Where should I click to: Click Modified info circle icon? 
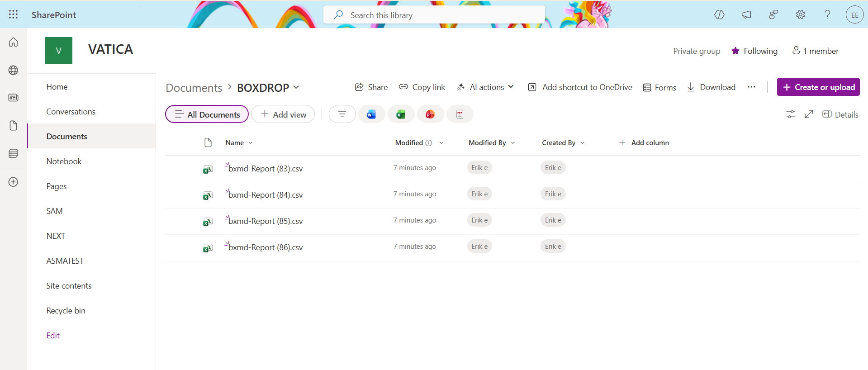click(429, 143)
